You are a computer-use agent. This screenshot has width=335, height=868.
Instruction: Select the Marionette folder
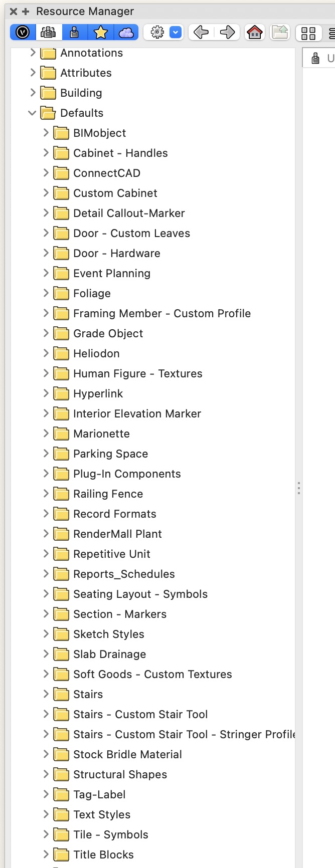coord(102,433)
